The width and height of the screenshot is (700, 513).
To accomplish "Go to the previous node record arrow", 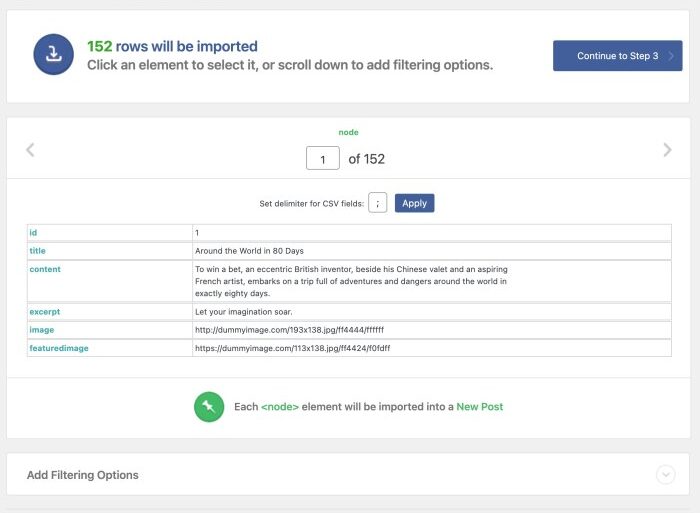I will (x=30, y=150).
